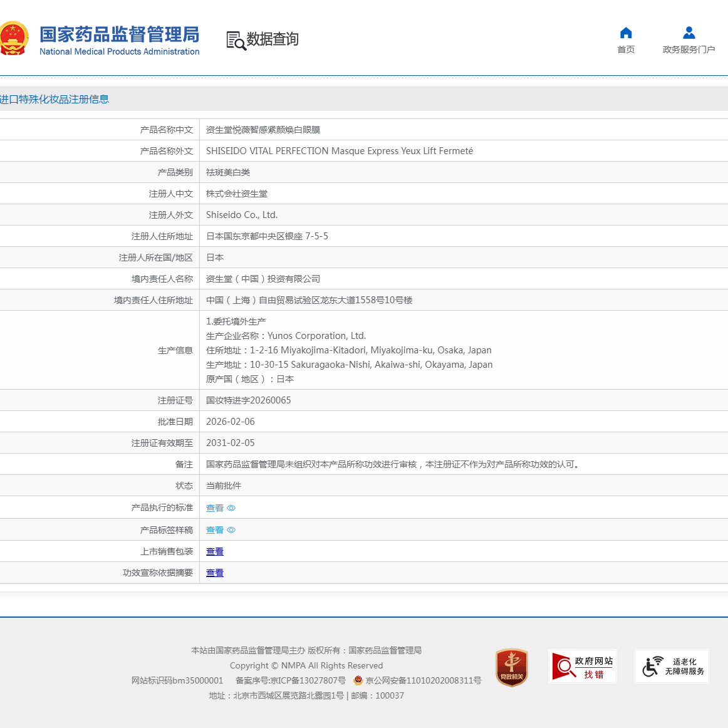Image resolution: width=728 pixels, height=728 pixels.
Task: Select registrant 株式会社资生堂
Action: [237, 194]
